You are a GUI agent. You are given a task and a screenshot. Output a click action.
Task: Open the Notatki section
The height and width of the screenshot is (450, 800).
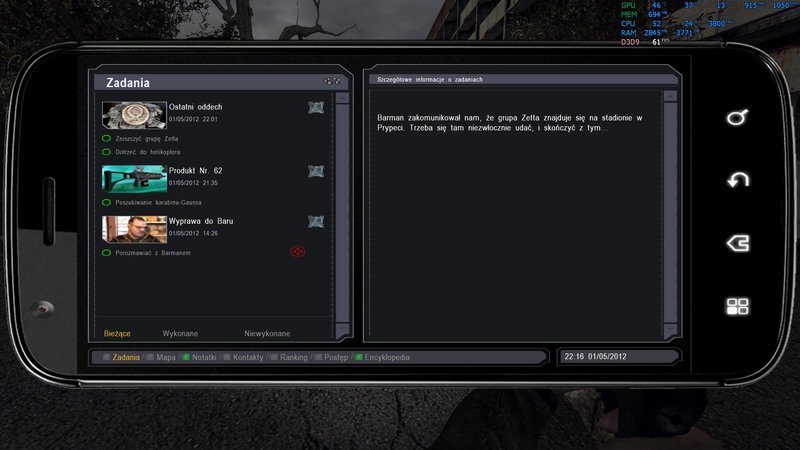coord(205,357)
